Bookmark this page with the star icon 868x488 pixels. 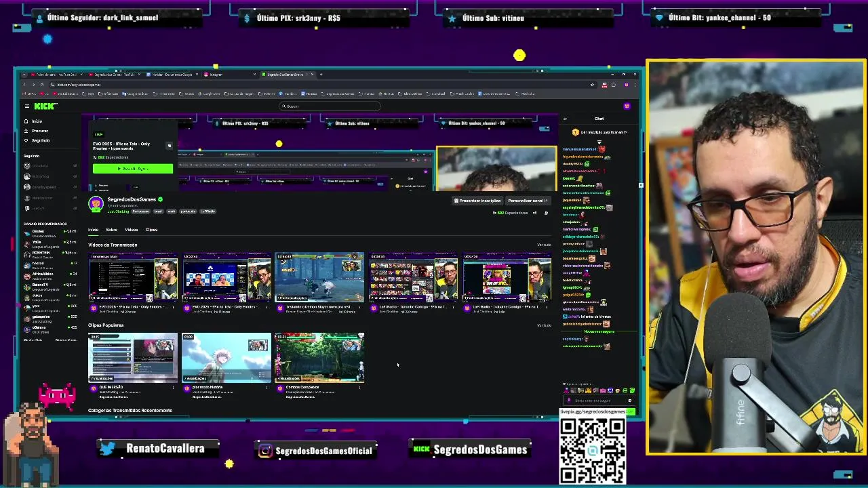592,85
